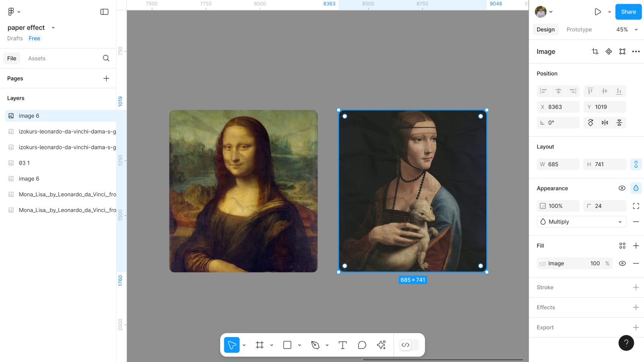The image size is (644, 362).
Task: Switch to the Prototype tab
Action: pos(579,29)
